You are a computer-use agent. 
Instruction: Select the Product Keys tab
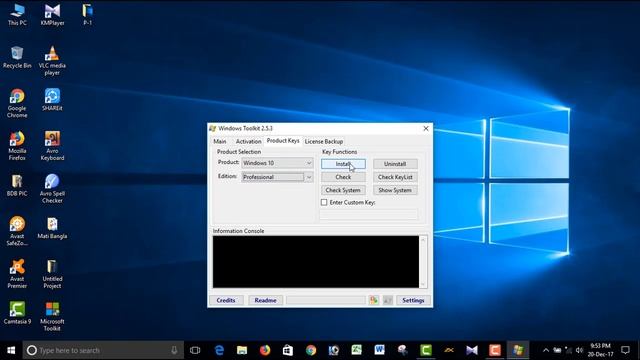(x=283, y=140)
